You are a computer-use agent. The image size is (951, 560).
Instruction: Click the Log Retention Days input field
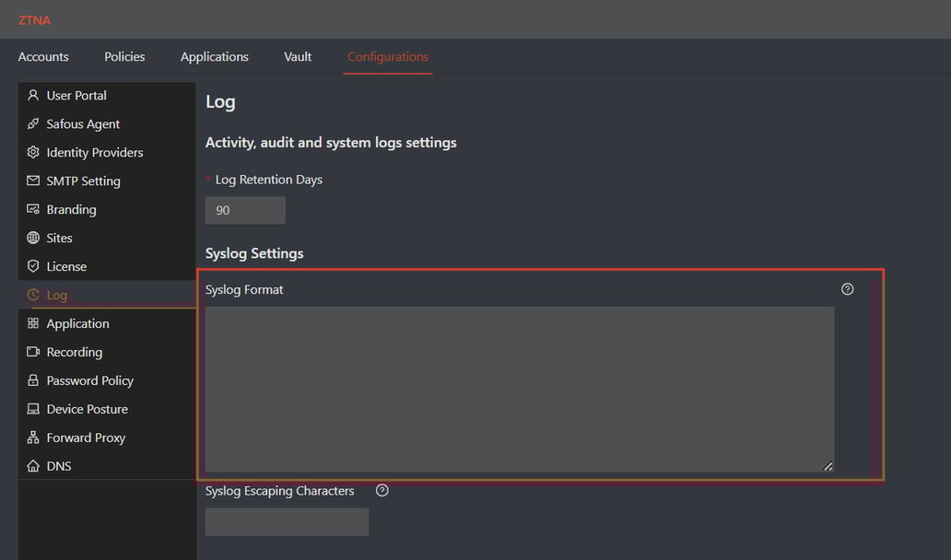click(x=244, y=209)
